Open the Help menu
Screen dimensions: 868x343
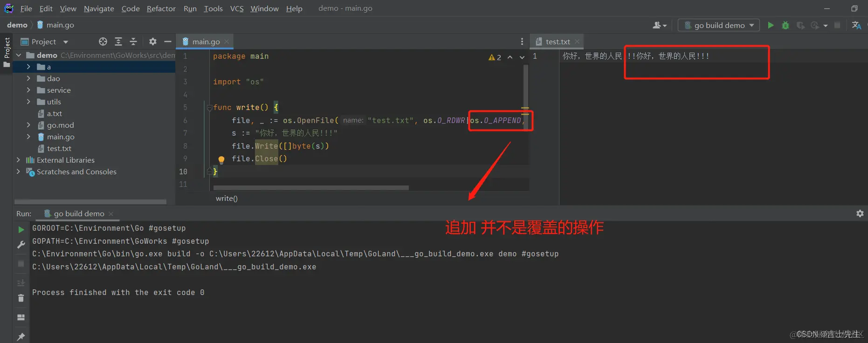click(294, 8)
